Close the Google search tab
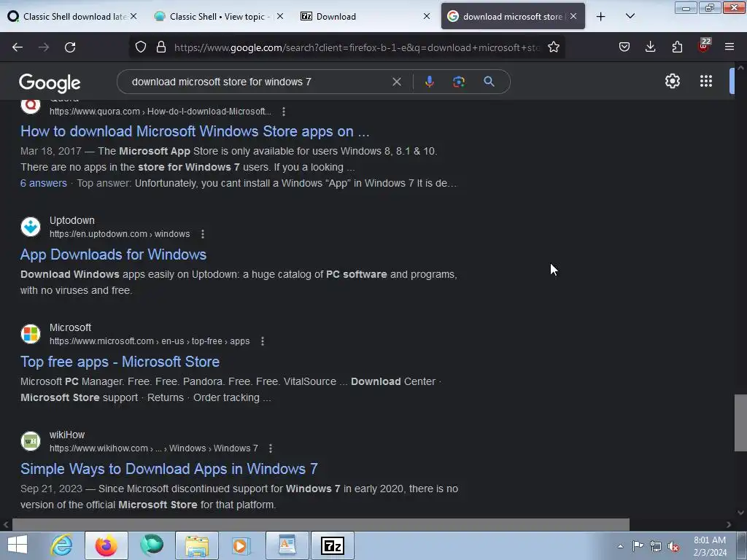The height and width of the screenshot is (560, 747). point(573,16)
